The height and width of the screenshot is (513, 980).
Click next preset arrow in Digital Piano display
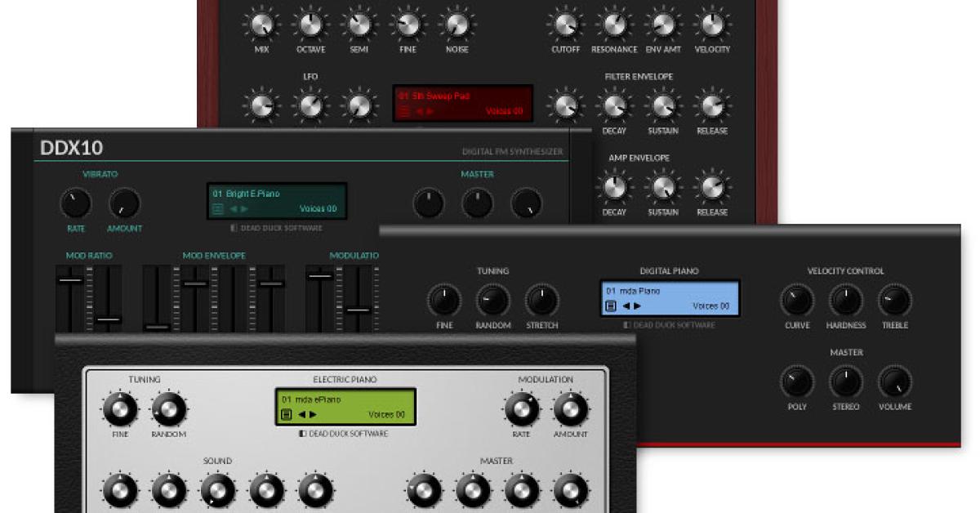637,306
